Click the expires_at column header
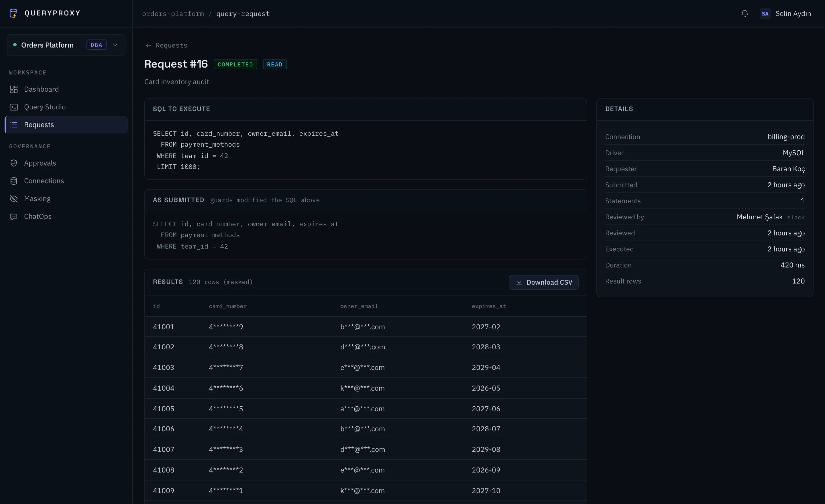Viewport: 825px width, 504px height. coord(489,306)
